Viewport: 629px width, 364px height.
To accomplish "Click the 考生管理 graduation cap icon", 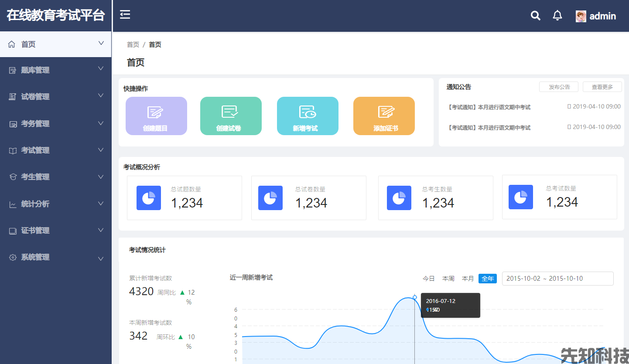I will click(x=13, y=177).
